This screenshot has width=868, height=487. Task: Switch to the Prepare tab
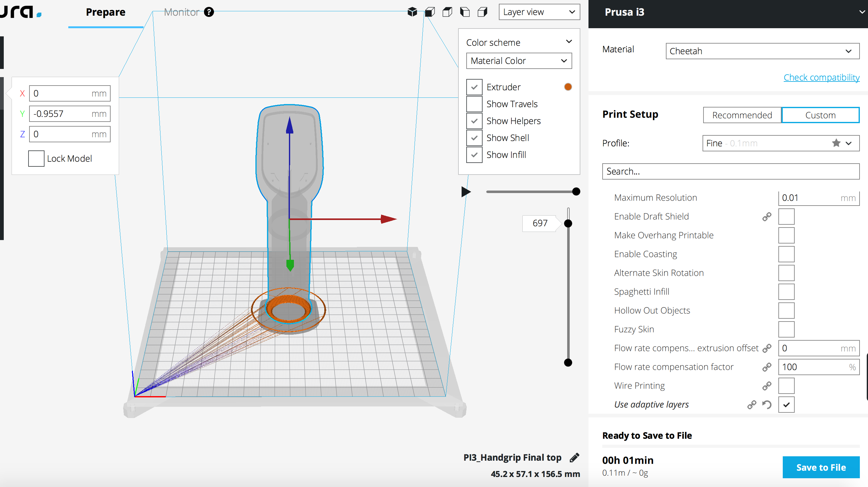pos(106,12)
